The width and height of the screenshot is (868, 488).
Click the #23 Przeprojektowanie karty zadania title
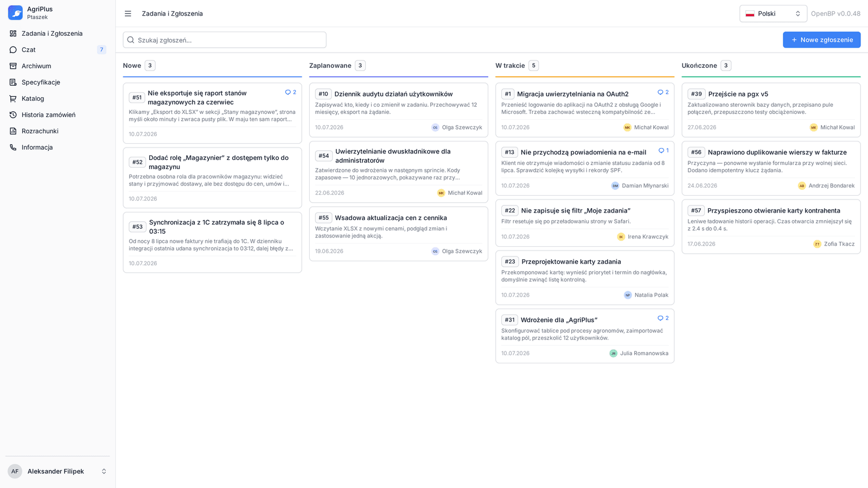pos(571,261)
